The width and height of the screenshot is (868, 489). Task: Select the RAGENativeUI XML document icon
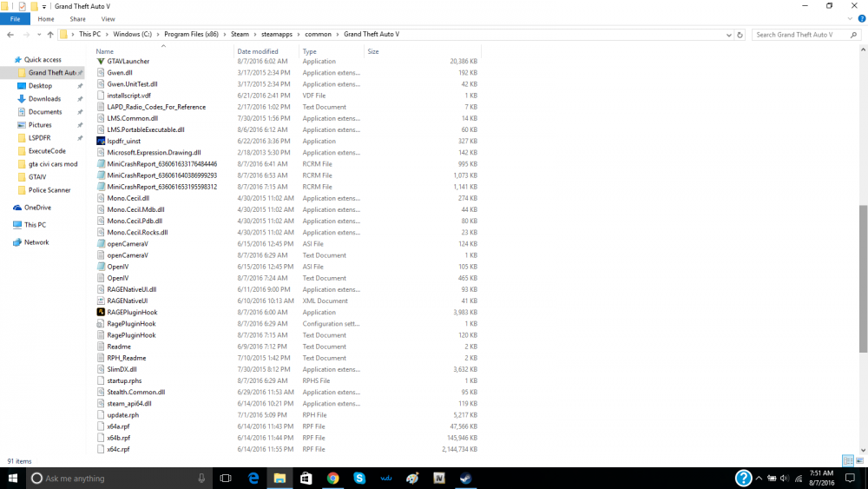click(x=101, y=301)
